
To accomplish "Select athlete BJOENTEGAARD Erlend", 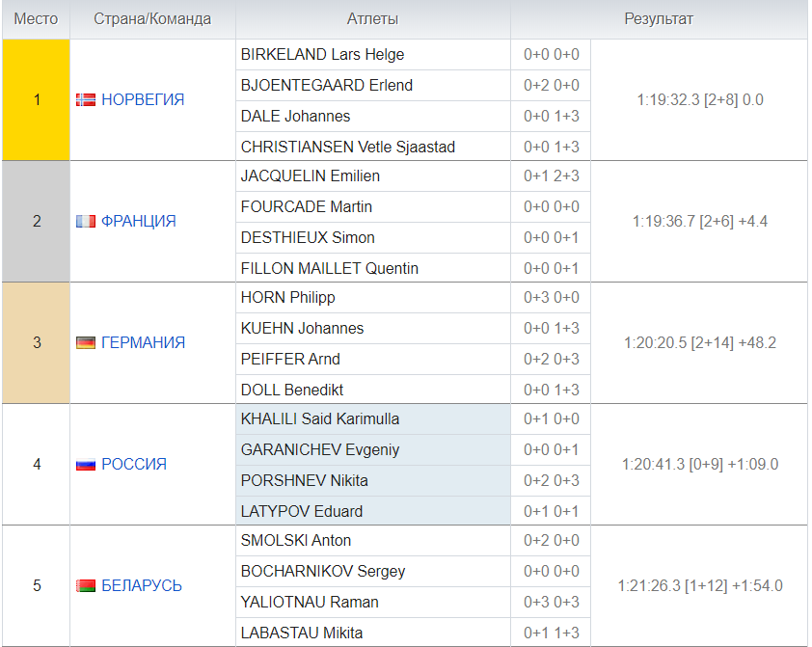I will pos(327,86).
